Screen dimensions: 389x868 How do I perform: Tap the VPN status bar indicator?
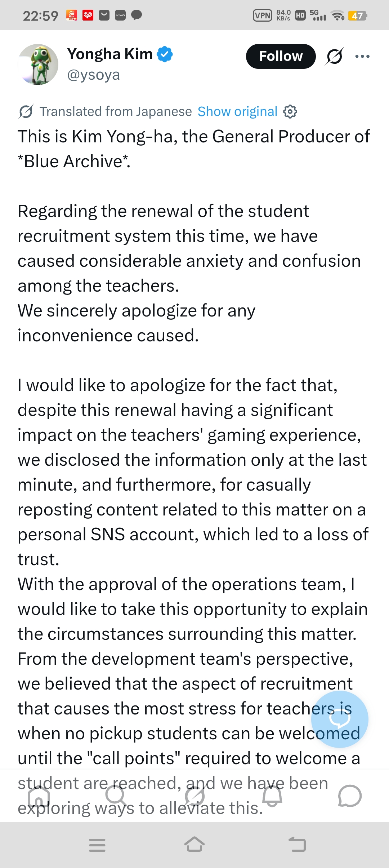coord(263,15)
